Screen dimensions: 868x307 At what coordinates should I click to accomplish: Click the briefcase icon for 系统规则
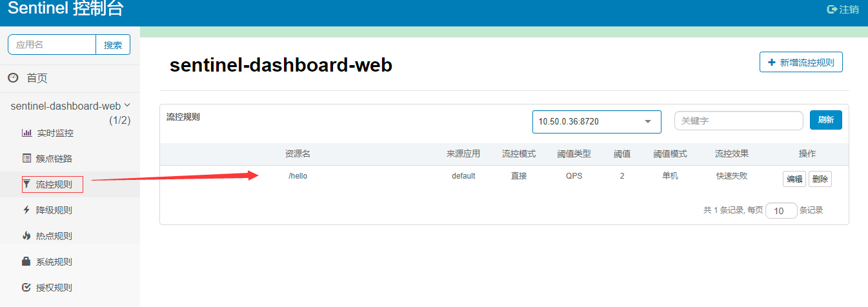pyautogui.click(x=26, y=261)
